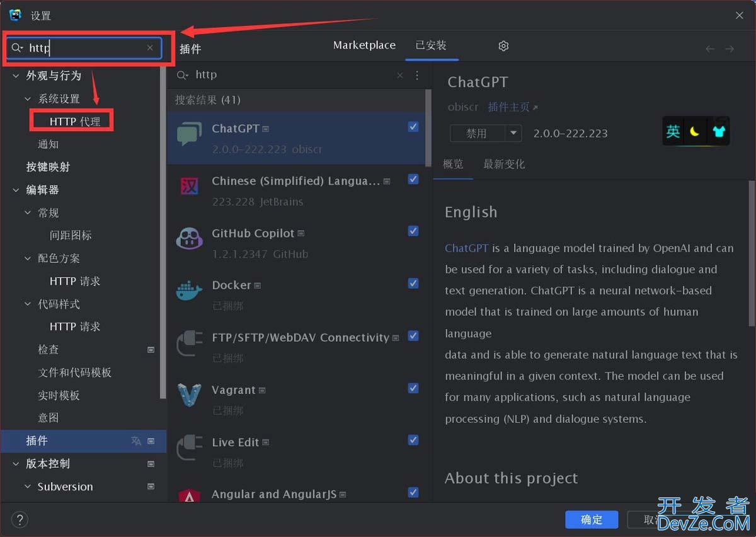Click the Live Edit plug icon
Viewport: 756px width, 537px height.
pyautogui.click(x=189, y=448)
